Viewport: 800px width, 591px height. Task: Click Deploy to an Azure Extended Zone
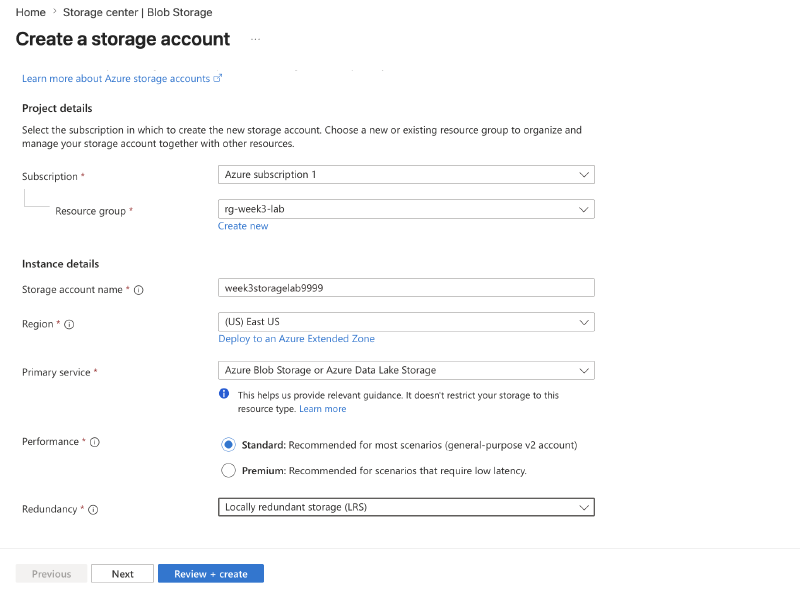pos(296,339)
